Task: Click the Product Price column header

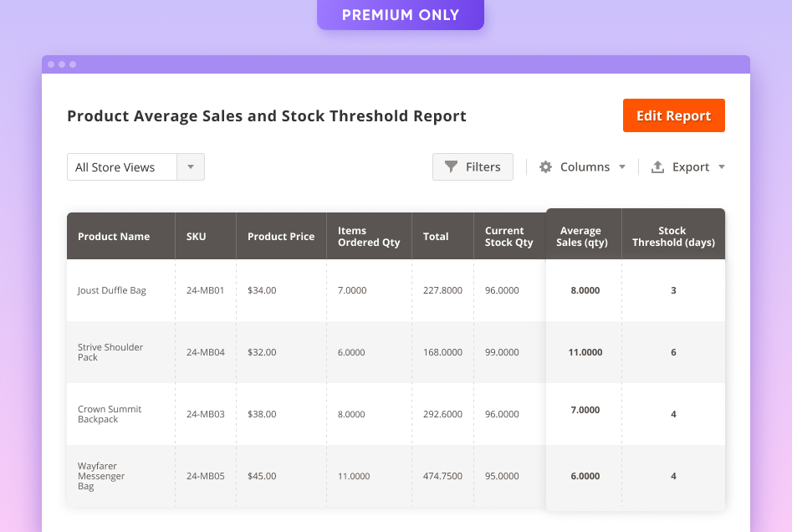Action: [x=281, y=237]
